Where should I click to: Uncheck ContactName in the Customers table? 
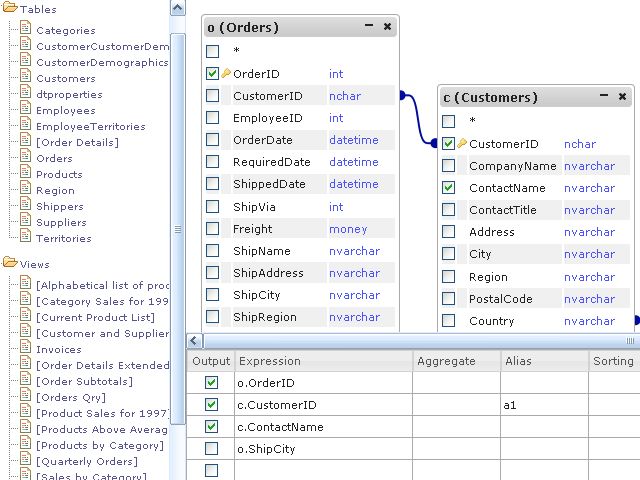tap(448, 188)
